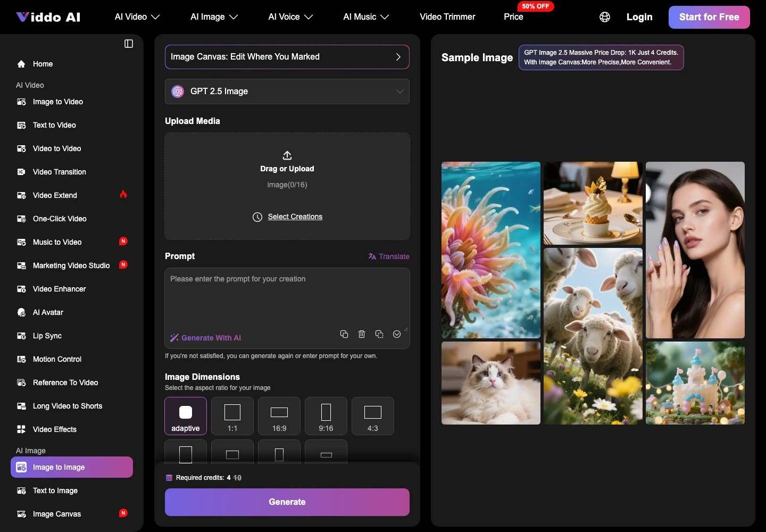Click the Video Effects sidebar icon
The image size is (766, 532).
(x=21, y=429)
